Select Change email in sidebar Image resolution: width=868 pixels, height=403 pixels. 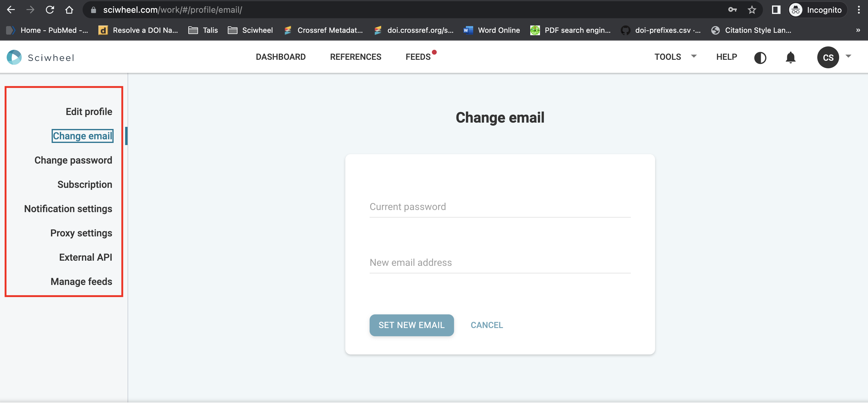(x=83, y=136)
